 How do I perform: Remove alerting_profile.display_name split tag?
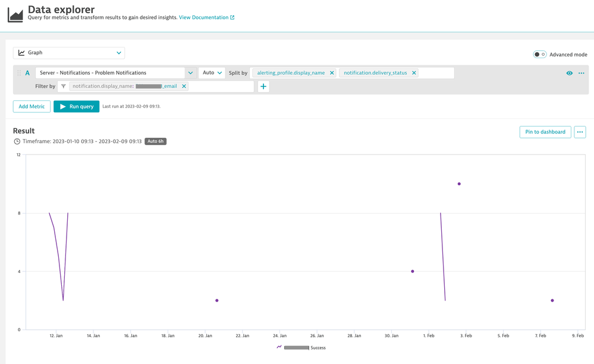332,73
